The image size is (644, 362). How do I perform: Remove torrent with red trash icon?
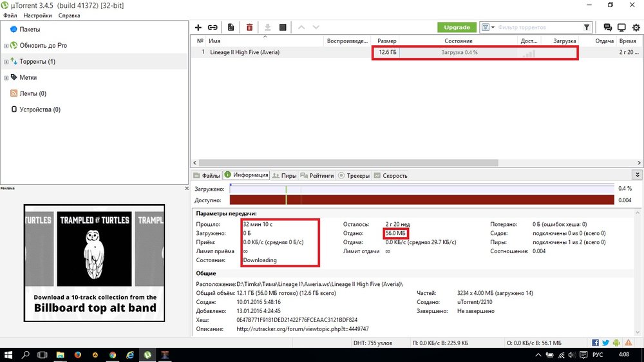[249, 28]
